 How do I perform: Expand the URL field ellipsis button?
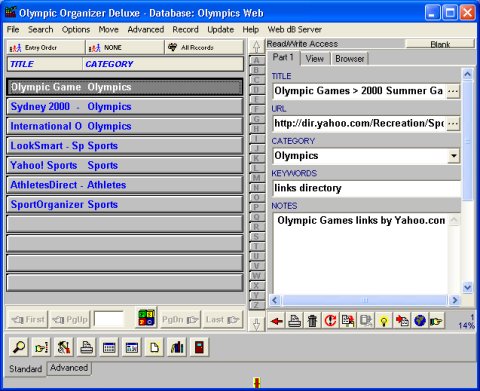point(453,123)
